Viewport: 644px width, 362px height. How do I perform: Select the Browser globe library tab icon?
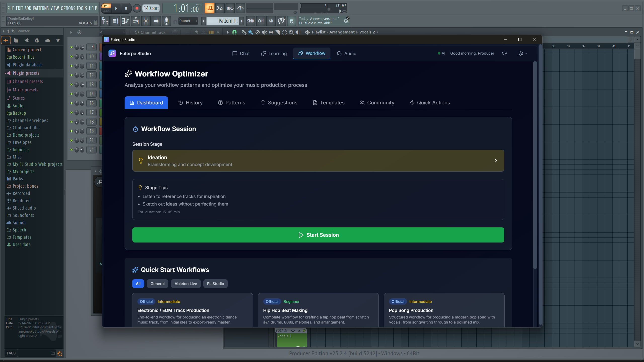tap(37, 40)
